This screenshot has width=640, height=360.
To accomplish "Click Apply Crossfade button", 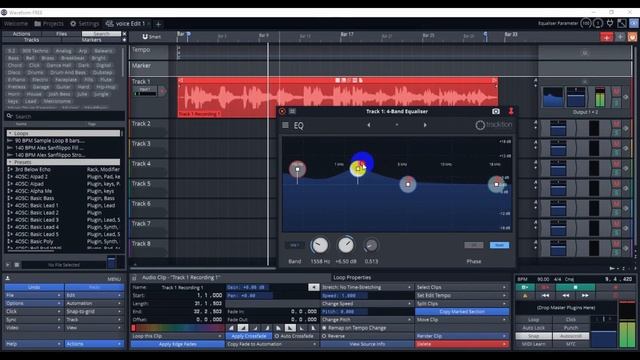I will (249, 336).
